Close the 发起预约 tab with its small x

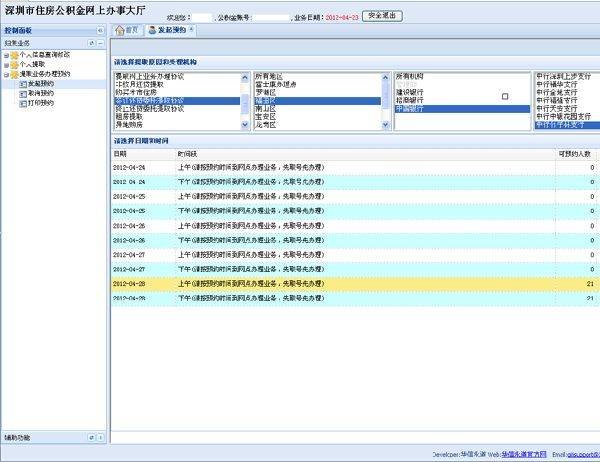point(191,28)
